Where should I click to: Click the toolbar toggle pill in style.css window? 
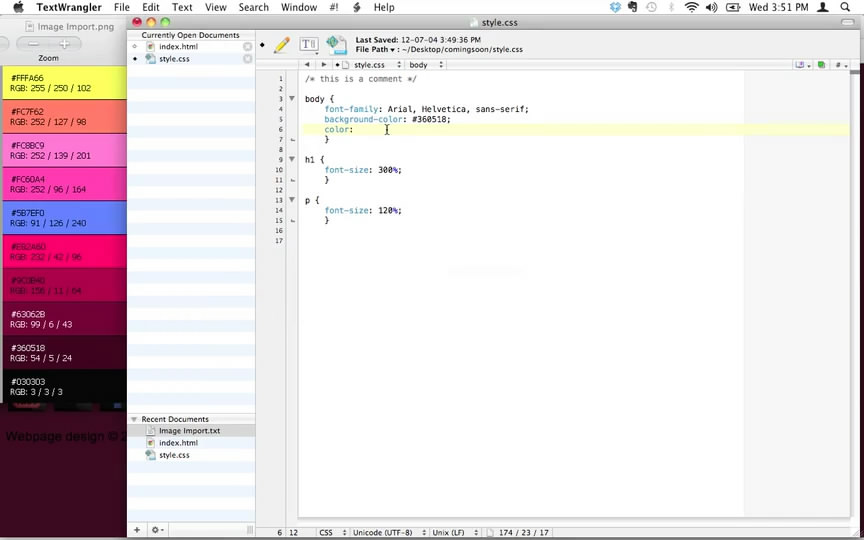(x=847, y=23)
